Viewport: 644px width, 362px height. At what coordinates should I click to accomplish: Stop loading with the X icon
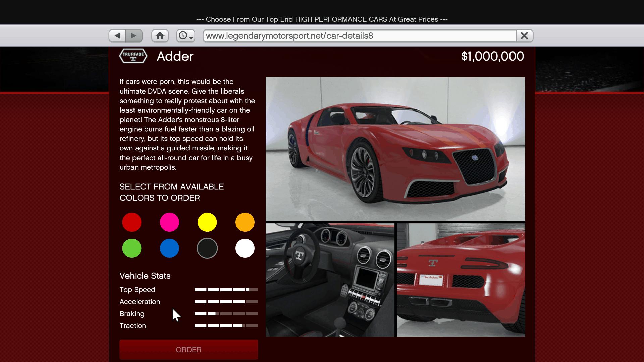(x=525, y=35)
